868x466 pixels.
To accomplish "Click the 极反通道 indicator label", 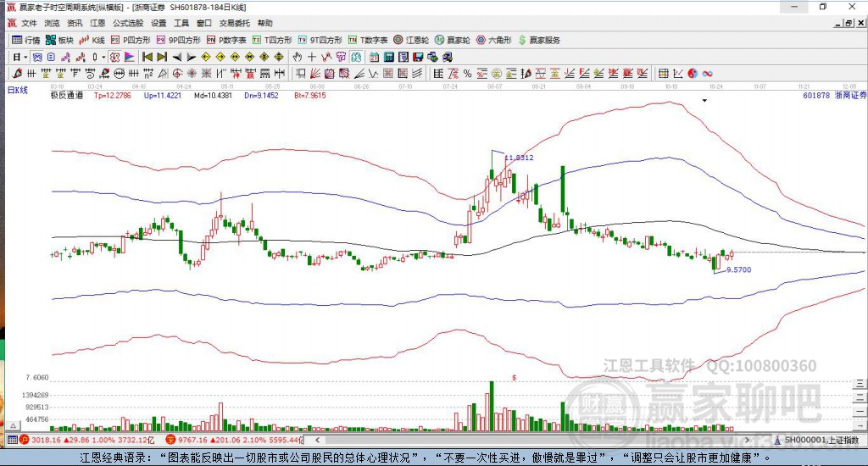I will [x=67, y=95].
